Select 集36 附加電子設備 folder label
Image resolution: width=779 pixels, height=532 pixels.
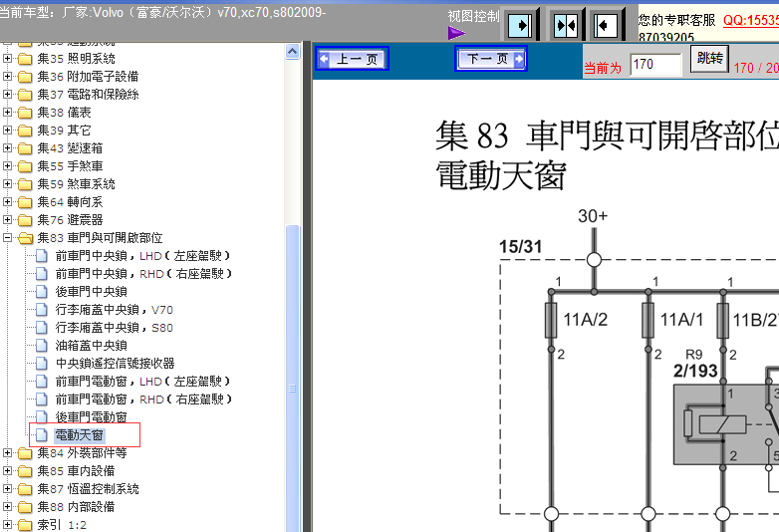88,77
